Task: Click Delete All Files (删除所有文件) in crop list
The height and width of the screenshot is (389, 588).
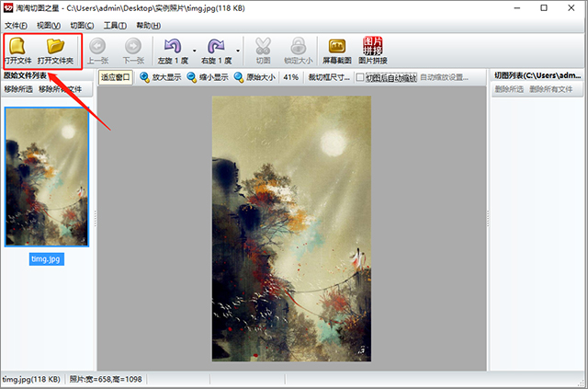Action: 551,89
